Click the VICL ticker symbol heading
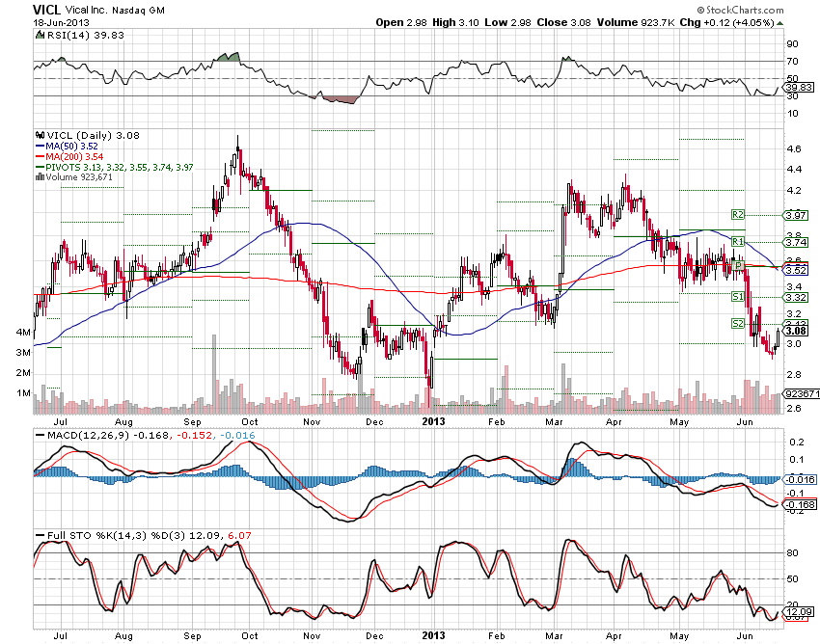The width and height of the screenshot is (820, 644). pos(47,10)
